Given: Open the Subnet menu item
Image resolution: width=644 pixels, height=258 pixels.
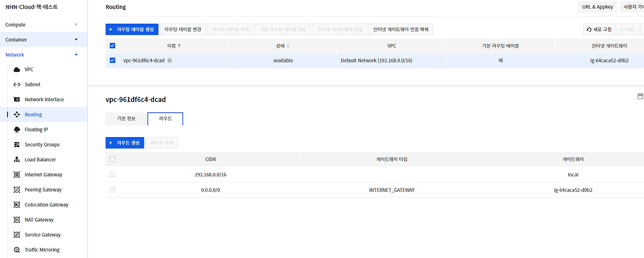Looking at the screenshot, I should (x=33, y=85).
